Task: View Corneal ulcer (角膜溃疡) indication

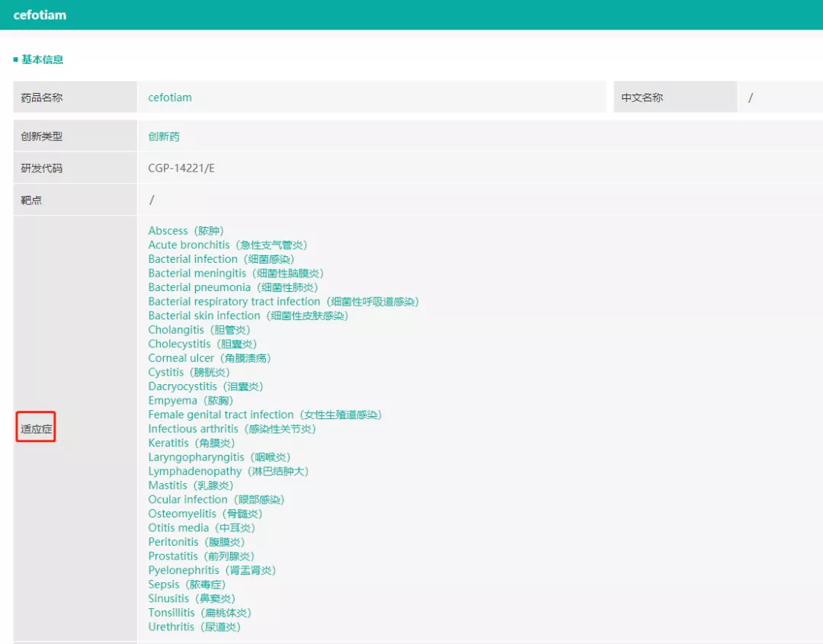Action: coord(210,358)
